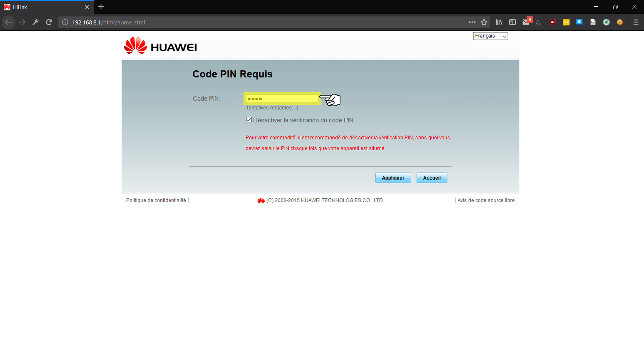Image resolution: width=644 pixels, height=345 pixels.
Task: Open the Français language dropdown
Action: [x=490, y=36]
